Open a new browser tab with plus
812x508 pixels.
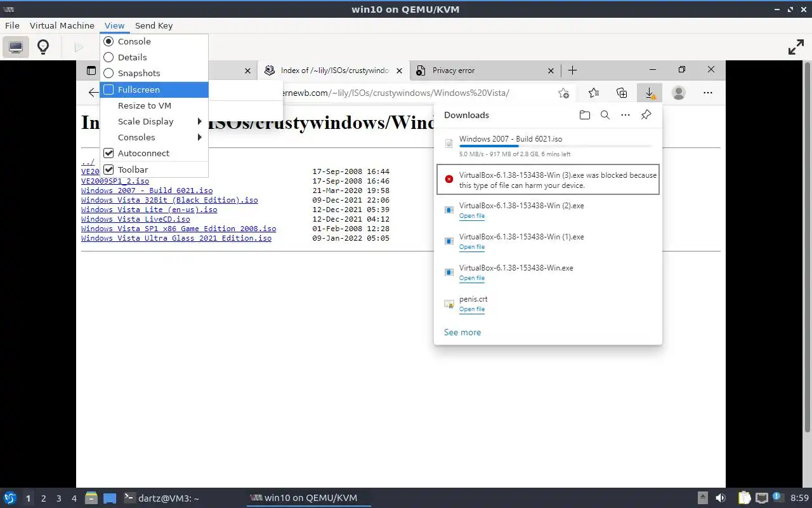pyautogui.click(x=572, y=70)
